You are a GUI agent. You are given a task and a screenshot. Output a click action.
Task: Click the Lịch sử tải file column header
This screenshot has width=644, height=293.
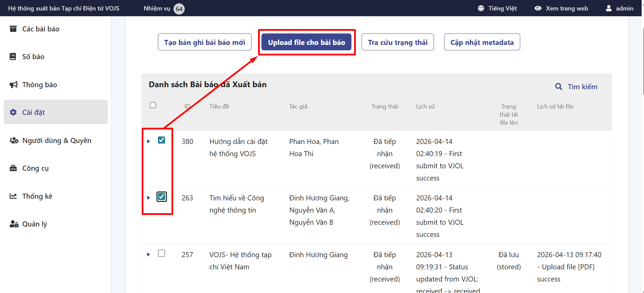555,106
